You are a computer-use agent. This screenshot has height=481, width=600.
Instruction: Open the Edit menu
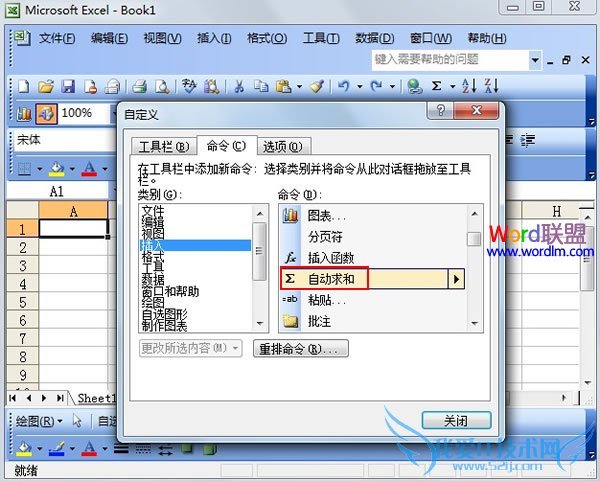109,38
